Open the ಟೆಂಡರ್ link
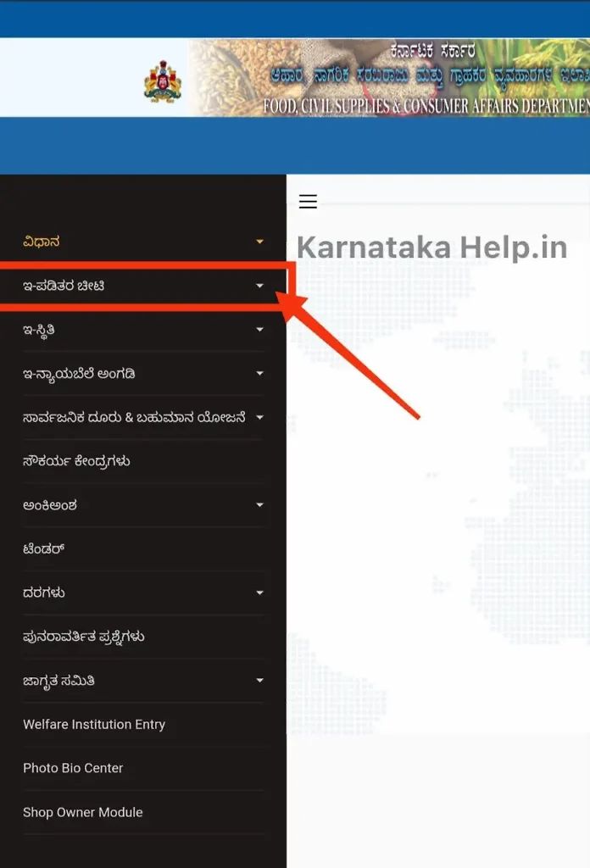 [x=44, y=548]
